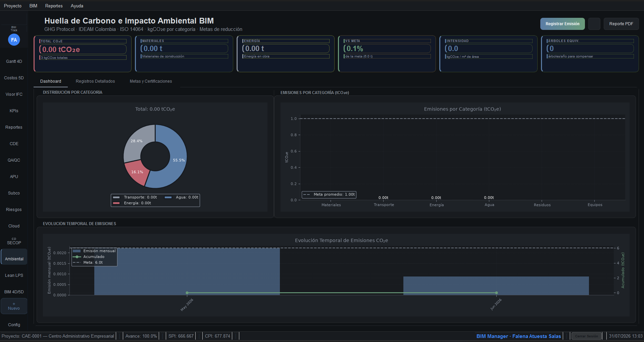This screenshot has width=644, height=342.
Task: Toggle Emisión mensual series in the legend
Action: pyautogui.click(x=94, y=251)
